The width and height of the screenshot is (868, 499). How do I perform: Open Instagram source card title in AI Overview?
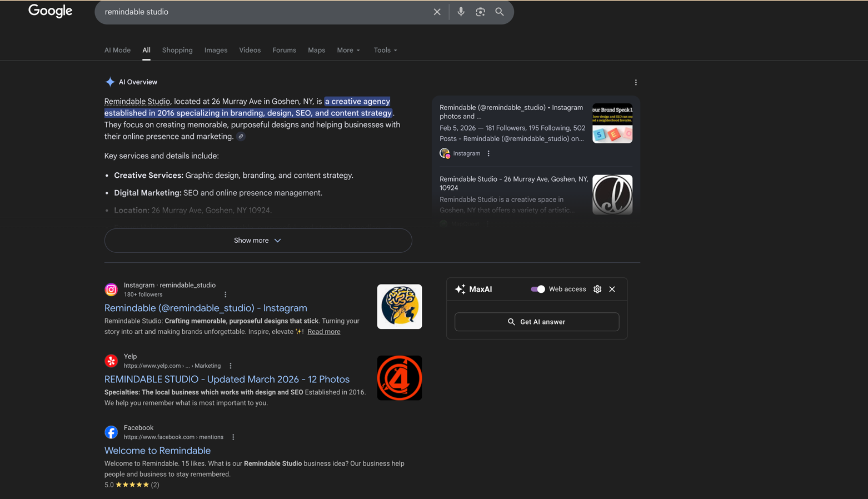[511, 112]
